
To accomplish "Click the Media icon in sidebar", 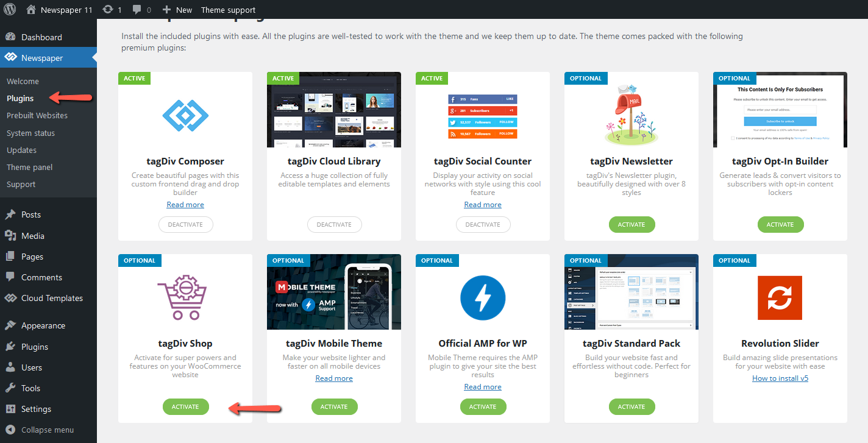I will 10,236.
